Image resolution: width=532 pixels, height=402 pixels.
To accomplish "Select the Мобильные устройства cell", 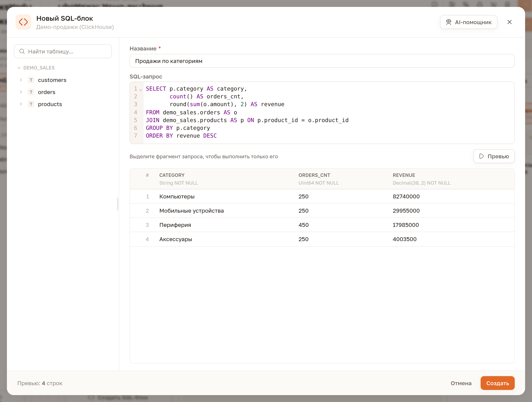I will [192, 211].
